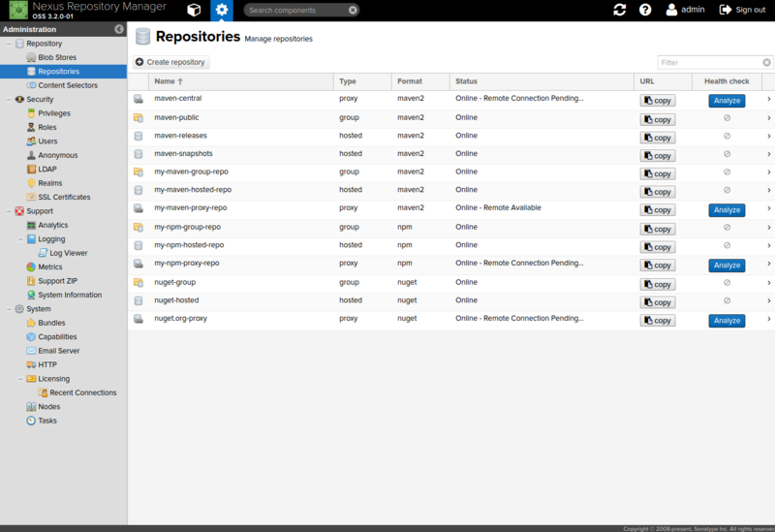Click the refresh icon in header
Viewport: 775px width, 532px height.
click(x=619, y=10)
